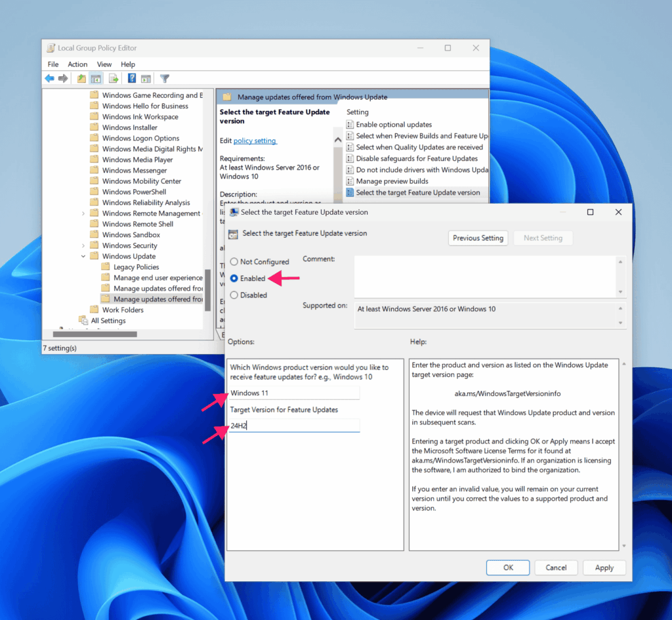Viewport: 672px width, 620px height.
Task: Click the All Settings tree icon
Action: click(83, 321)
